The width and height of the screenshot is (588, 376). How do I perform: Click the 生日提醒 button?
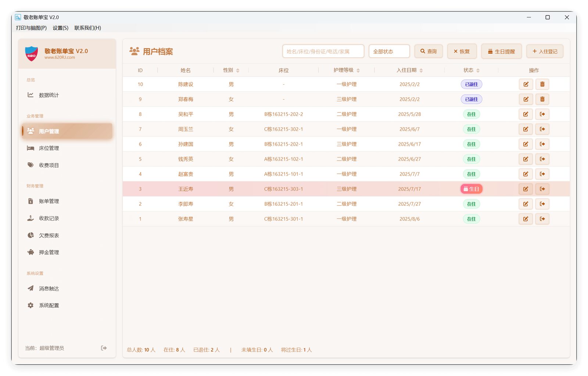pos(501,52)
